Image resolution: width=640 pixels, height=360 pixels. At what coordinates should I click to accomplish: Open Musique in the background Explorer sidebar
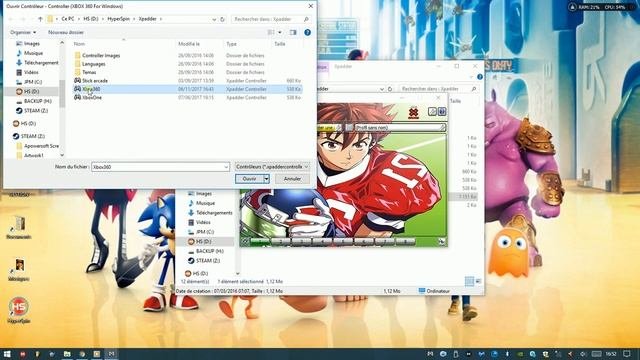pyautogui.click(x=205, y=203)
